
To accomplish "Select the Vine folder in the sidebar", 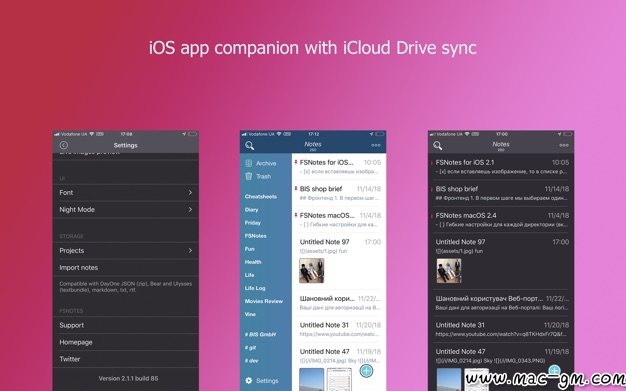I will [250, 314].
